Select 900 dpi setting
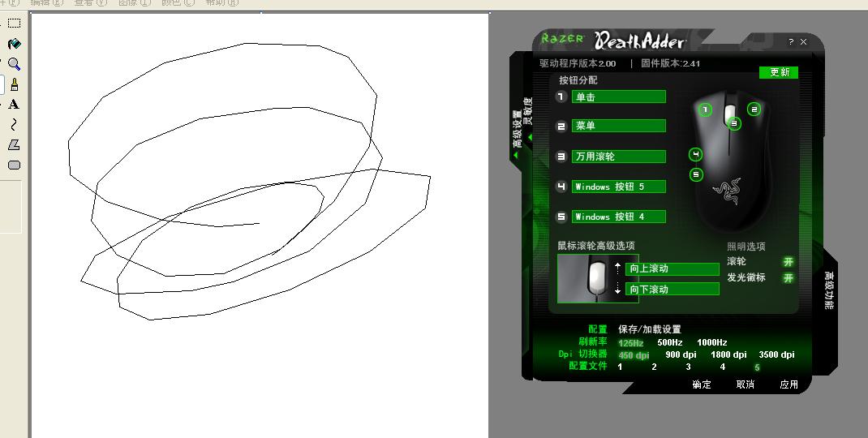 point(681,354)
